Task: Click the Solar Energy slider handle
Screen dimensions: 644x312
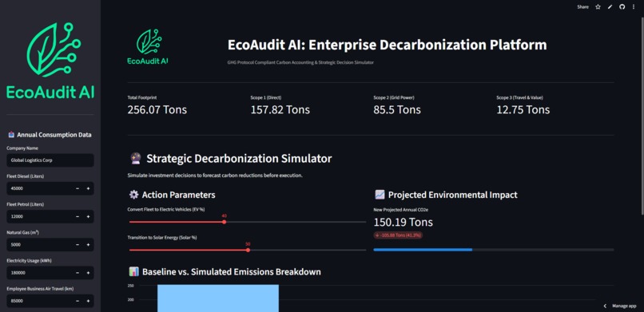Action: tap(248, 250)
